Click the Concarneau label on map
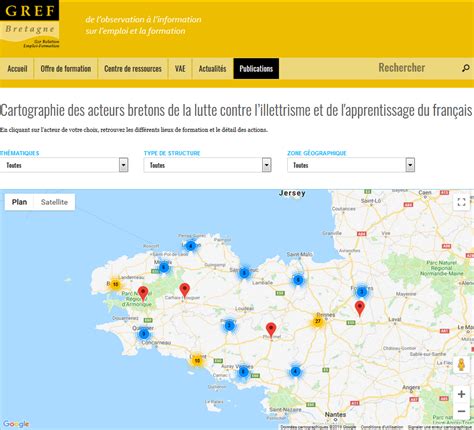The height and width of the screenshot is (430, 474). (156, 342)
